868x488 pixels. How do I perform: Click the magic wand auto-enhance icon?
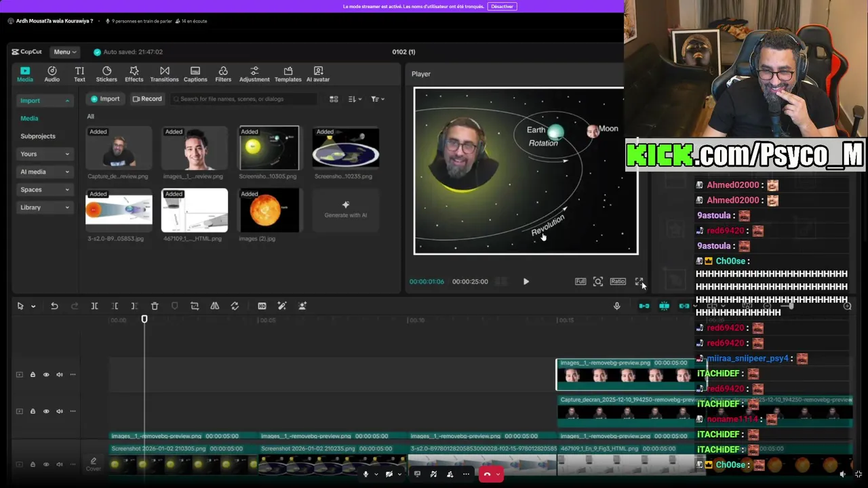pyautogui.click(x=282, y=306)
